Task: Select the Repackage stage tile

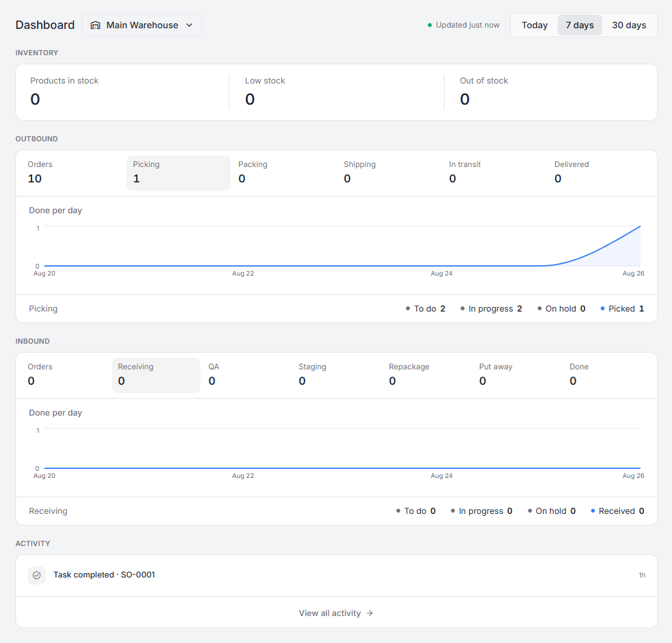Action: click(x=427, y=375)
